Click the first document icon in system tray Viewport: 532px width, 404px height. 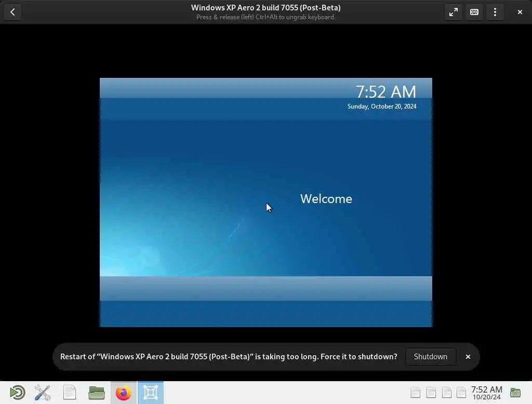pyautogui.click(x=415, y=393)
